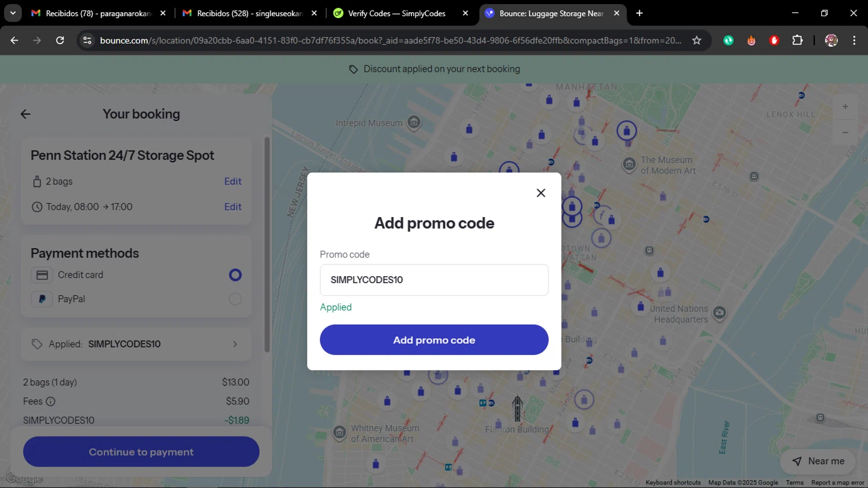Click Whitney Museum of American Art marker

pyautogui.click(x=340, y=432)
